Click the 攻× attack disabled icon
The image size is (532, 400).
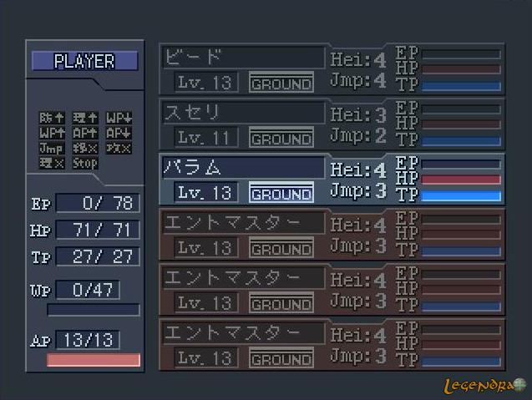tap(118, 148)
